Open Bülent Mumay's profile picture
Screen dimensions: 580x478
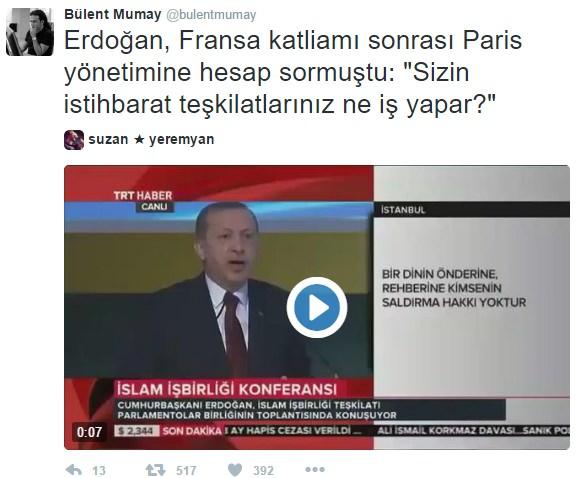coord(30,32)
